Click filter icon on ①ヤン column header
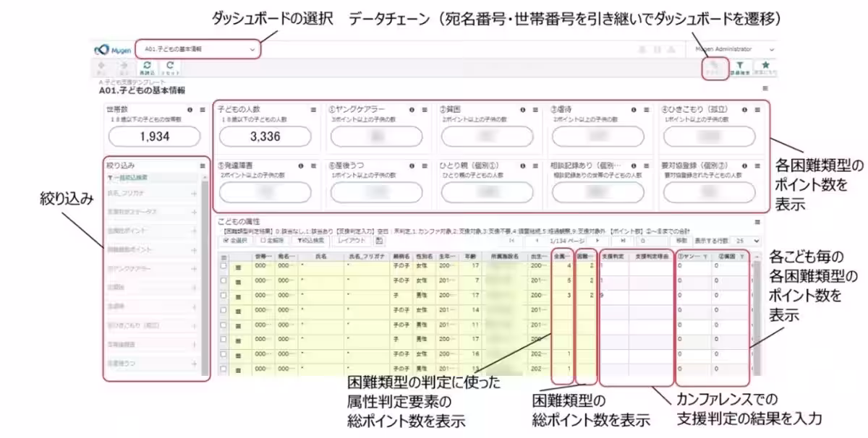 (705, 256)
